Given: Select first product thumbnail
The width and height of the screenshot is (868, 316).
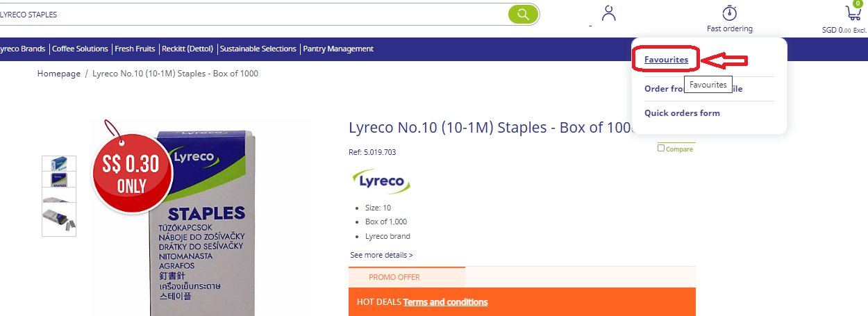Looking at the screenshot, I should coord(59,163).
